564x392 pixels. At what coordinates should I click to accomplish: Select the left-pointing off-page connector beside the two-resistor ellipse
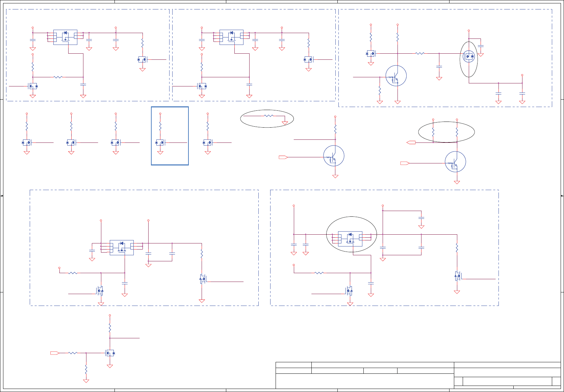coord(411,142)
